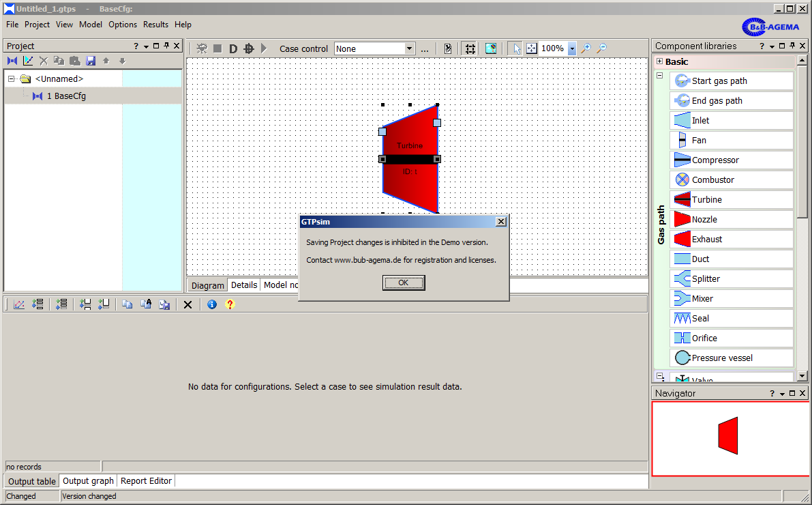812x505 pixels.
Task: Click the blue info icon in output toolbar
Action: [212, 304]
